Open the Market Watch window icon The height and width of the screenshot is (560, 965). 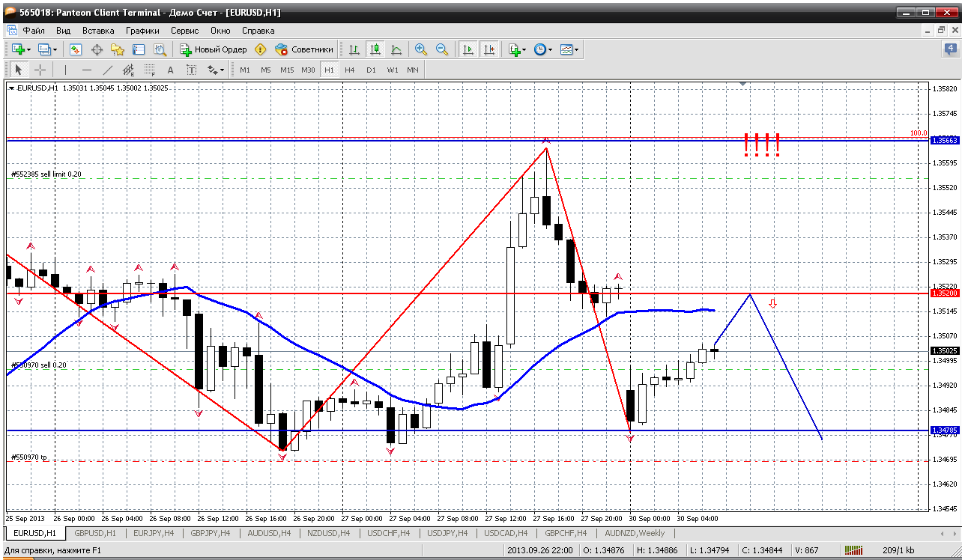point(76,49)
